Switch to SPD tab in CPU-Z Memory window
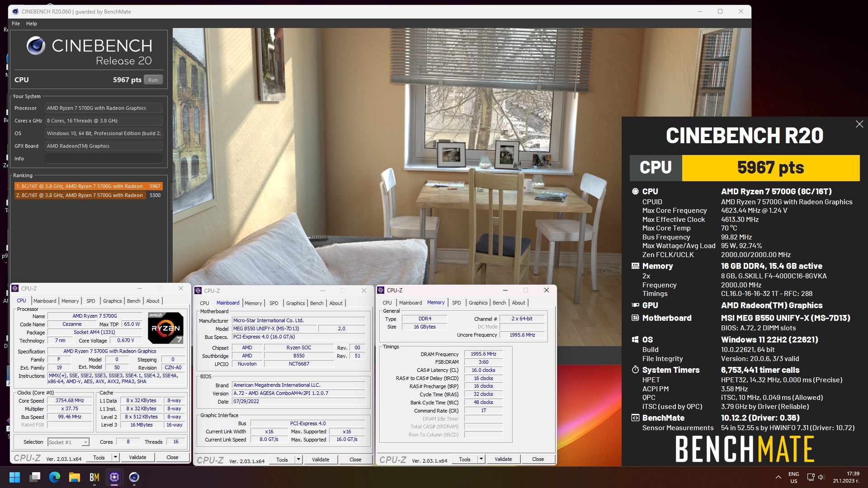The image size is (868, 488). pos(457,303)
